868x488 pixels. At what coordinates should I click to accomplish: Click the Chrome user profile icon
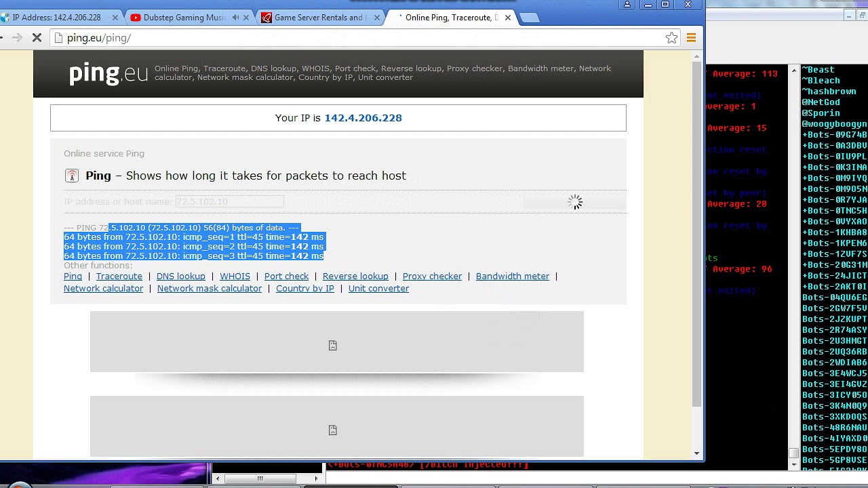pos(627,5)
